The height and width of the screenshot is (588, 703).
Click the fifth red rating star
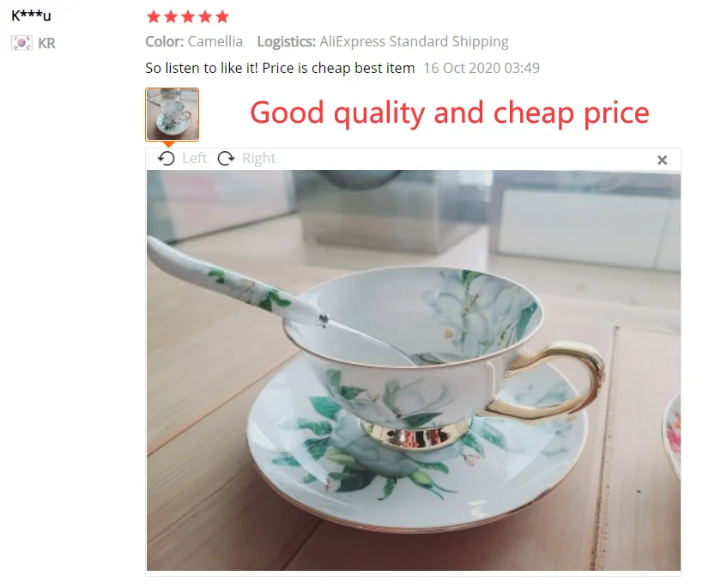(x=222, y=17)
